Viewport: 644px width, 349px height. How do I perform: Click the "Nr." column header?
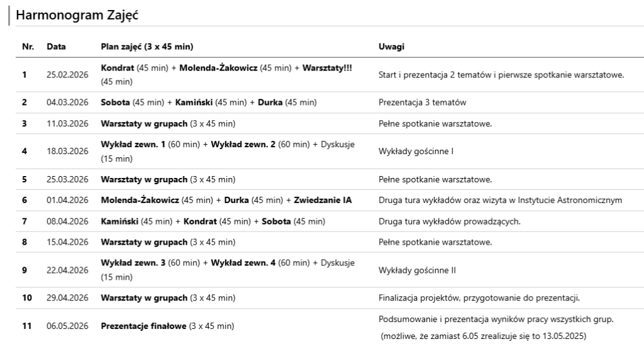(28, 47)
